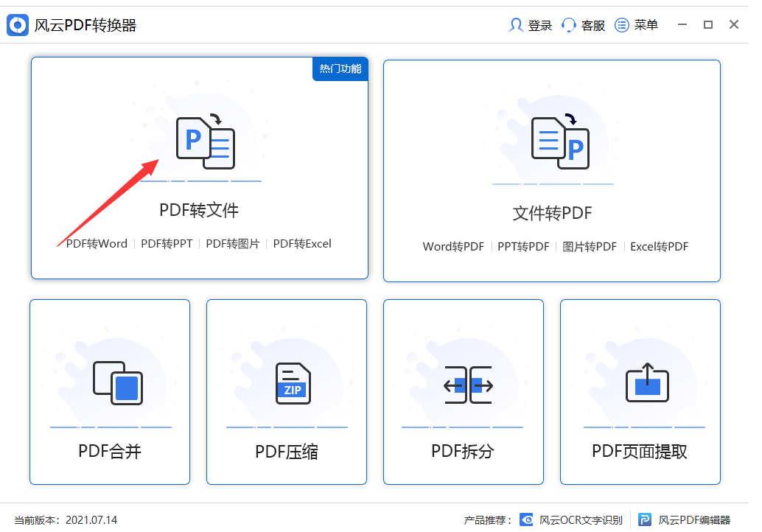The height and width of the screenshot is (532, 762).
Task: Open the 菜单 menu
Action: [x=637, y=25]
